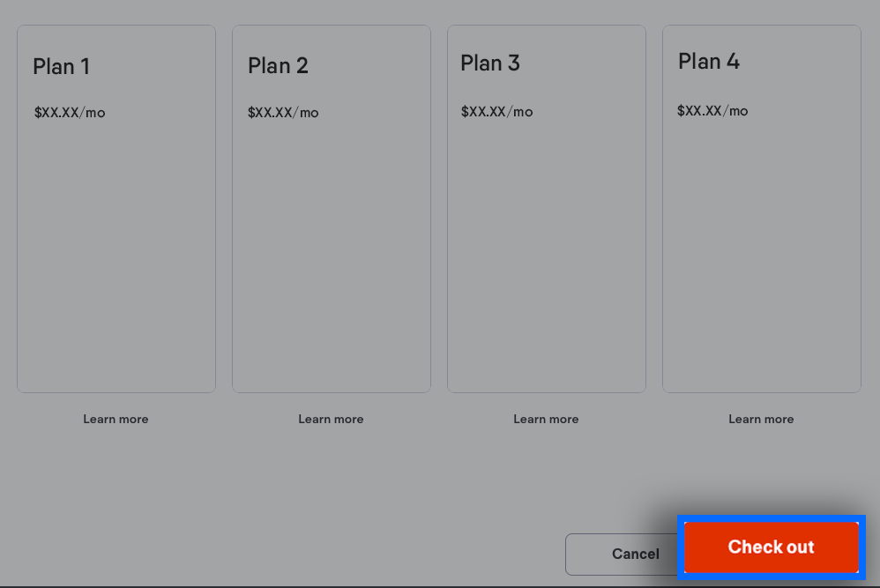Follow the Learn more link below Plan 4
880x588 pixels.
tap(761, 419)
